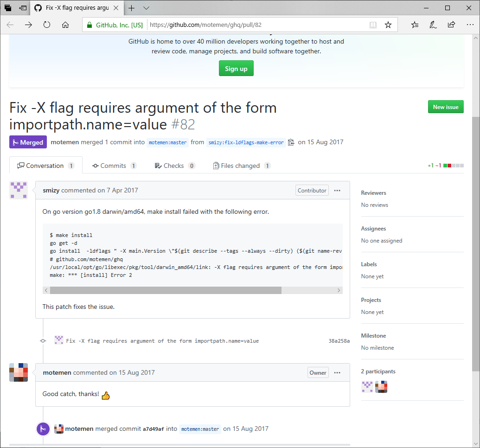Image resolution: width=480 pixels, height=448 pixels.
Task: Click the code block left scroll arrow
Action: [x=46, y=290]
